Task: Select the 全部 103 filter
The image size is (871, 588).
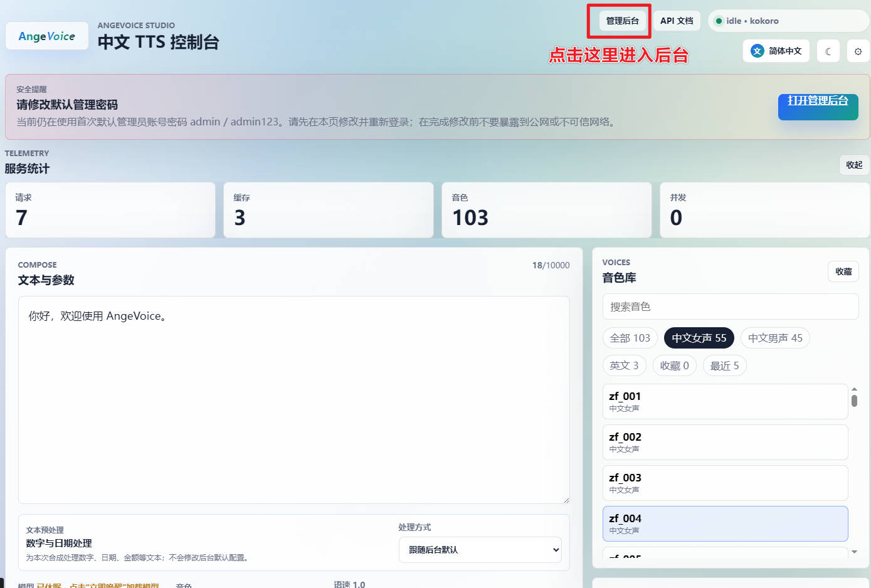Action: 630,338
